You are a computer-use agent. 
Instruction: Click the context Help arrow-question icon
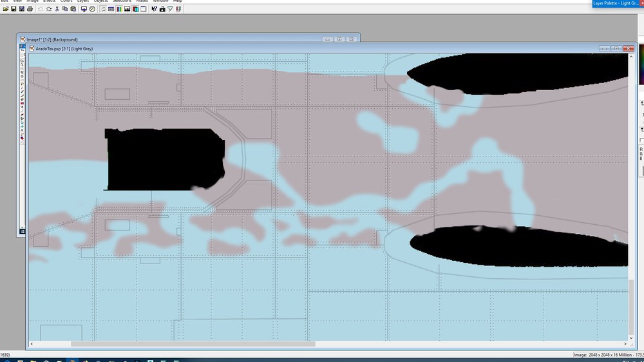pyautogui.click(x=154, y=9)
